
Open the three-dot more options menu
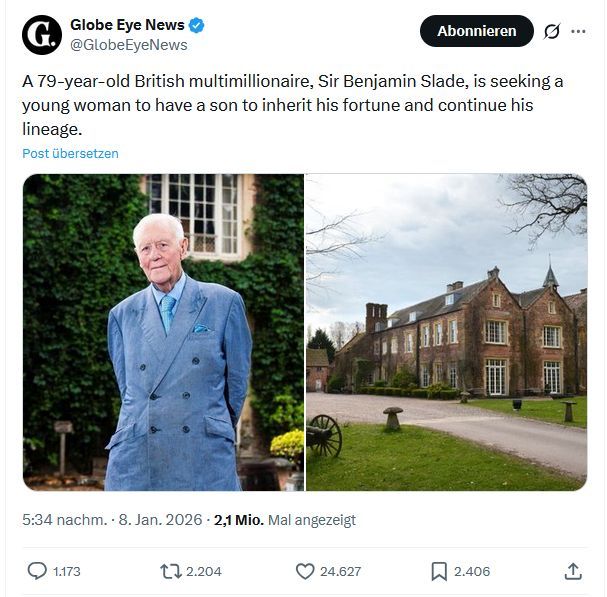click(578, 31)
